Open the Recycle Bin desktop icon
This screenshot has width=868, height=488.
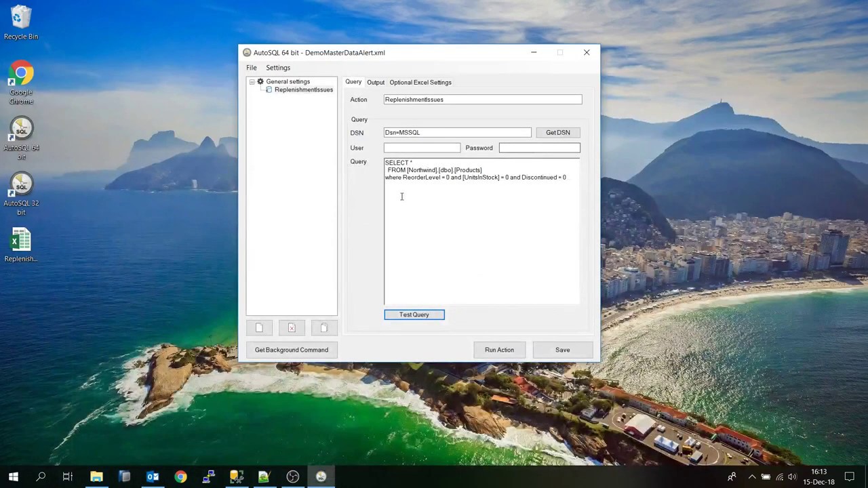coord(21,22)
